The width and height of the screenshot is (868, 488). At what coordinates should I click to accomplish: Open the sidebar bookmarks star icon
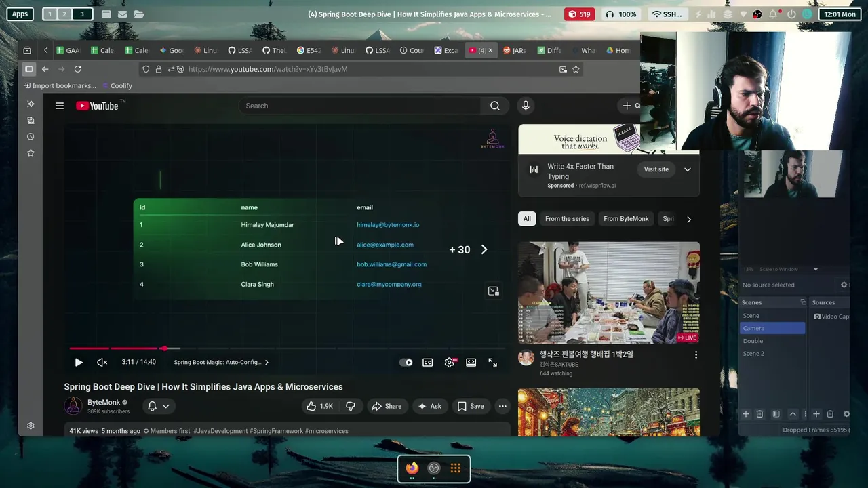(31, 153)
